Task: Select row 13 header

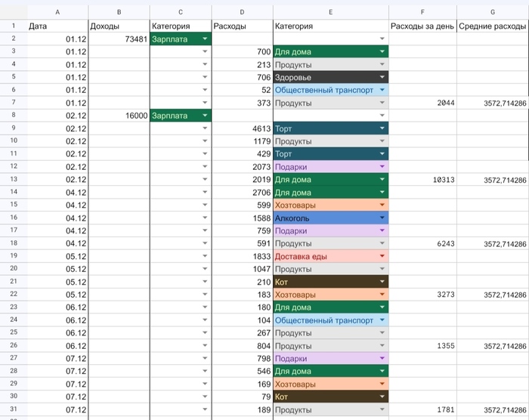Action: [x=14, y=179]
